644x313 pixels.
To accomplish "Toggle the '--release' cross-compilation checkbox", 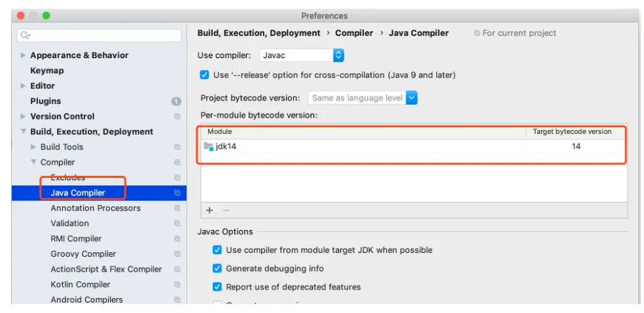I will click(x=205, y=75).
